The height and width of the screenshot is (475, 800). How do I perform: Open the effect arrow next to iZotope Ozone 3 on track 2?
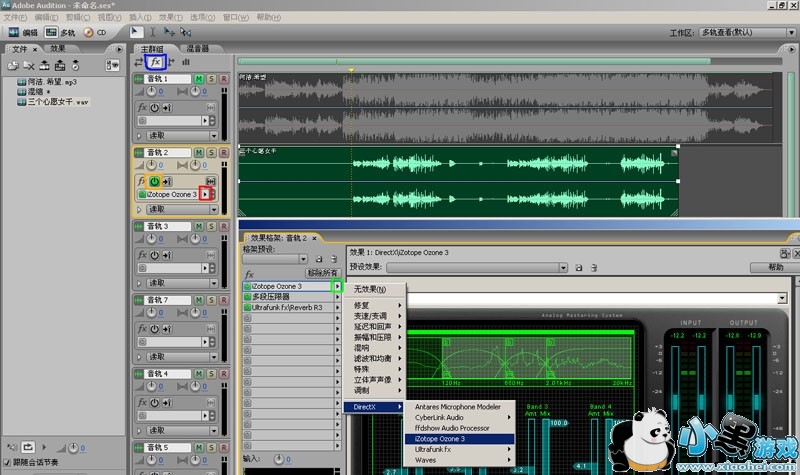(x=205, y=194)
